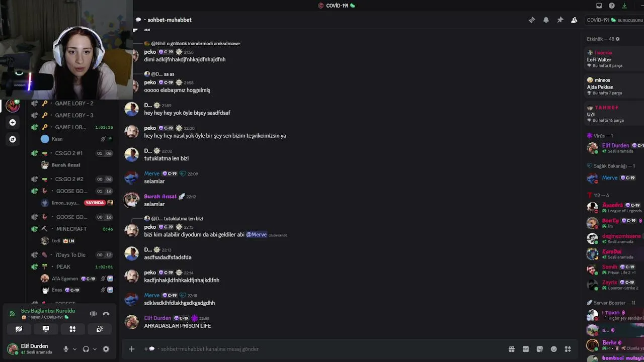Image resolution: width=644 pixels, height=362 pixels.
Task: Open the emoji picker in message bar
Action: (553, 349)
